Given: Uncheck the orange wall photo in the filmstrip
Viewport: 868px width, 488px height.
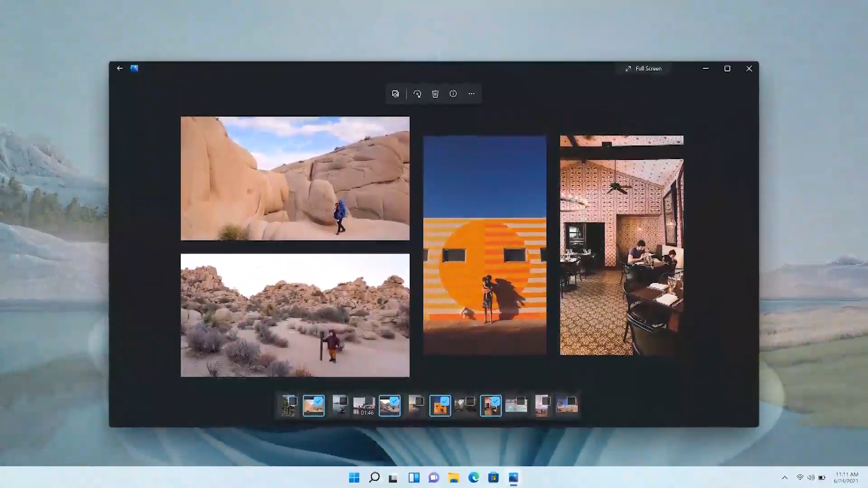Looking at the screenshot, I should coord(440,405).
